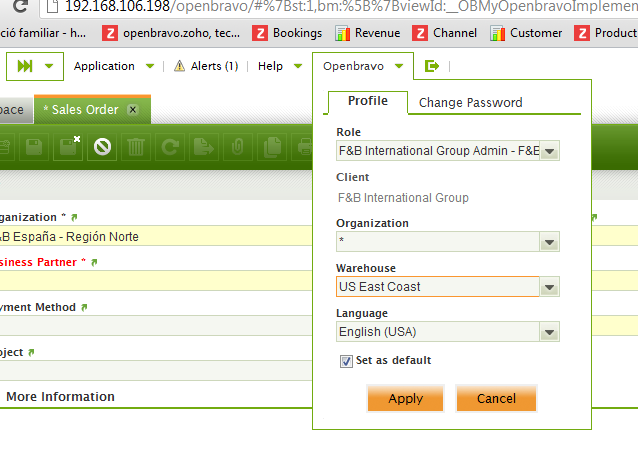Collapse the Openbravo user menu

(363, 66)
